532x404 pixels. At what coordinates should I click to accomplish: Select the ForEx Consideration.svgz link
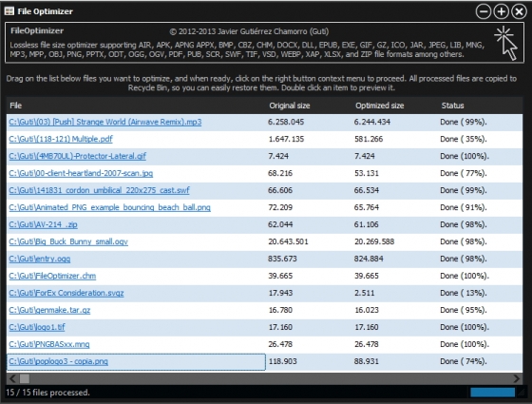(x=66, y=293)
